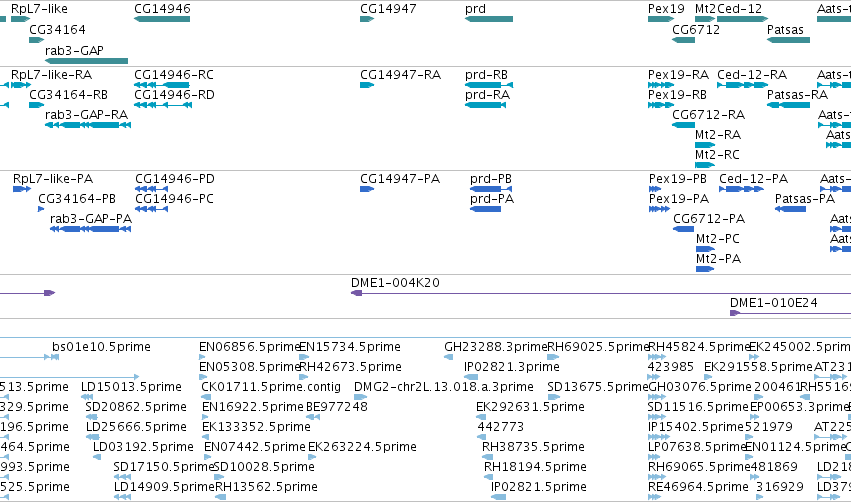Select protein RpL7-like-PA
851x502 pixels.
point(53,179)
